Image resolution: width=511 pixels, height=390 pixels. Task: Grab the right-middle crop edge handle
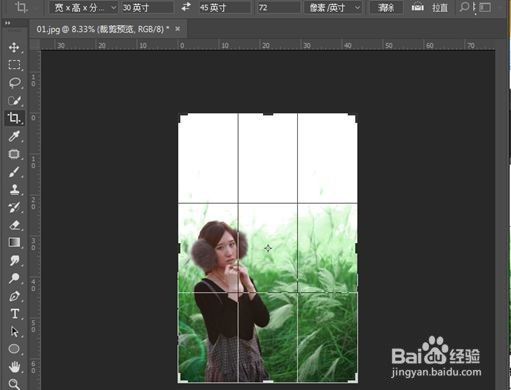[357, 248]
